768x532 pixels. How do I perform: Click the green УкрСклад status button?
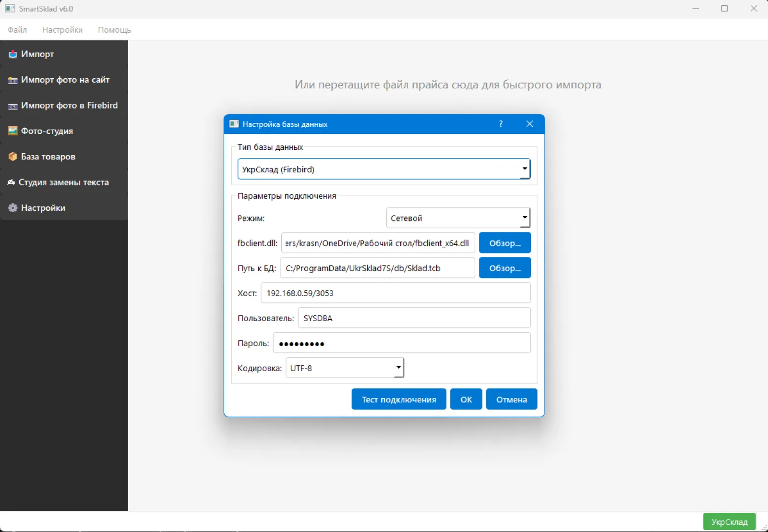[x=730, y=522]
